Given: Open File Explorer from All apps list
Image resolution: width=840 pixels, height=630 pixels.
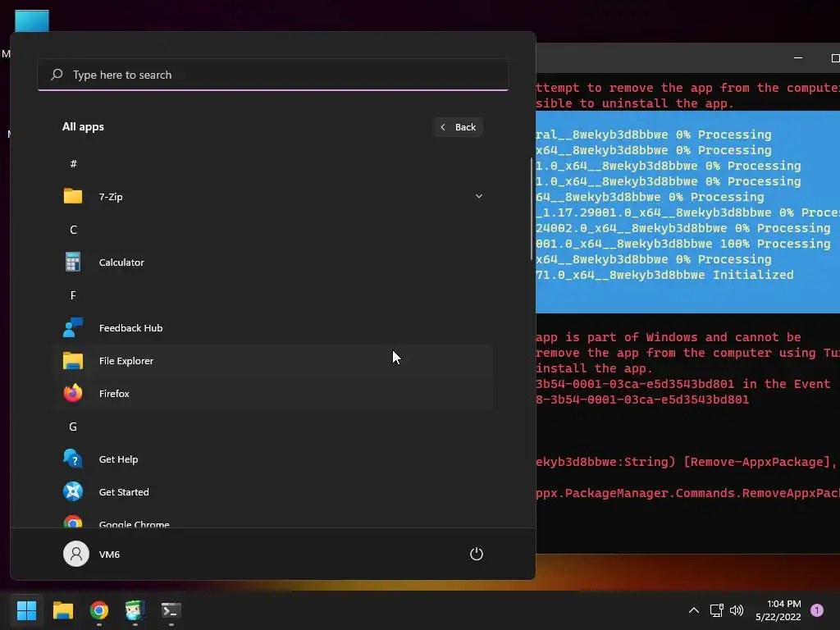Looking at the screenshot, I should coord(272,361).
